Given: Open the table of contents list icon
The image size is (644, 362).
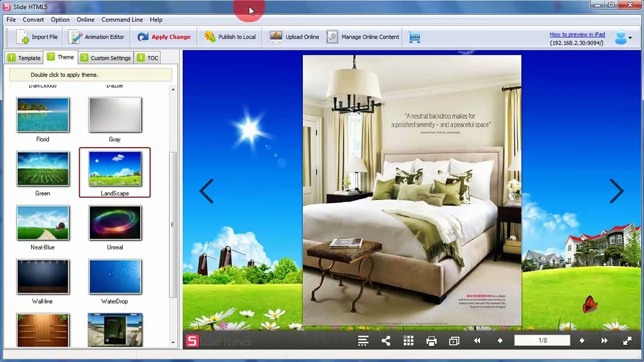Looking at the screenshot, I should tap(363, 341).
